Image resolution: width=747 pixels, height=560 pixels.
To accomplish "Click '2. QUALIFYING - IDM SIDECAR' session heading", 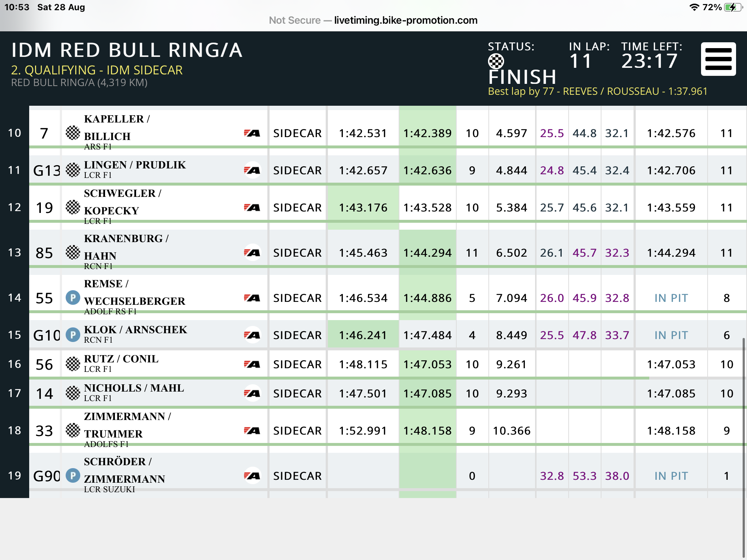I will pyautogui.click(x=97, y=70).
